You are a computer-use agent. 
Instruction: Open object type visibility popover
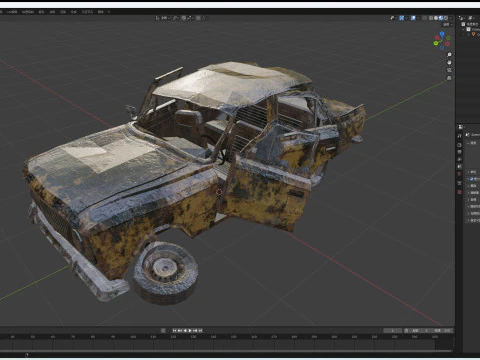click(x=394, y=18)
